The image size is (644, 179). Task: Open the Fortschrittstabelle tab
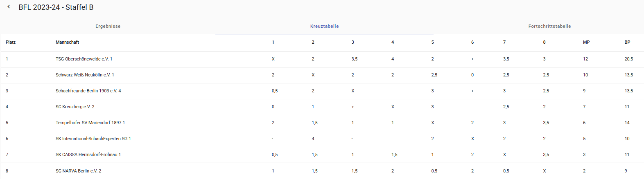549,26
